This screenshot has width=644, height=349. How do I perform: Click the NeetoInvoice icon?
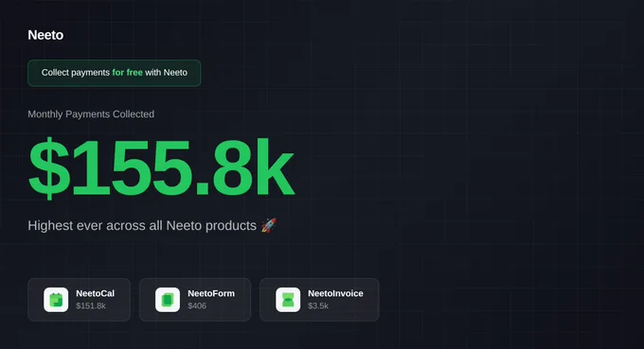[288, 300]
